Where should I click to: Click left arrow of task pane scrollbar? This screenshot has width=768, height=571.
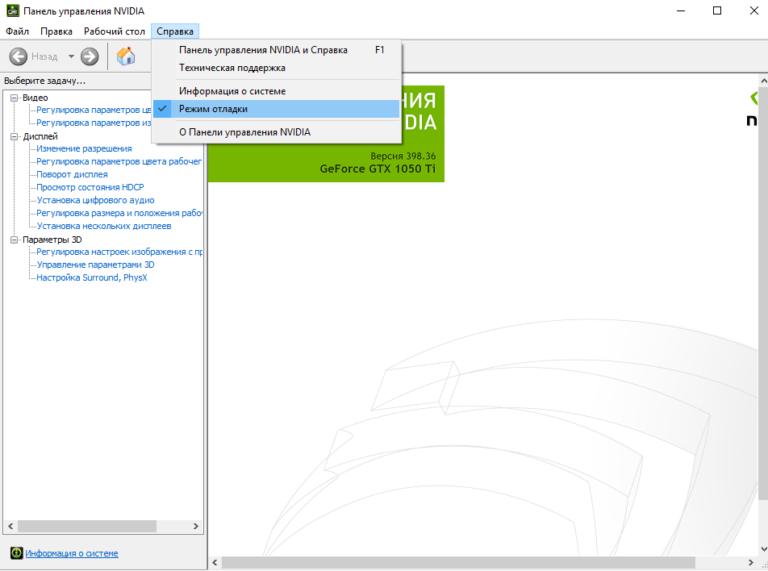(x=11, y=526)
